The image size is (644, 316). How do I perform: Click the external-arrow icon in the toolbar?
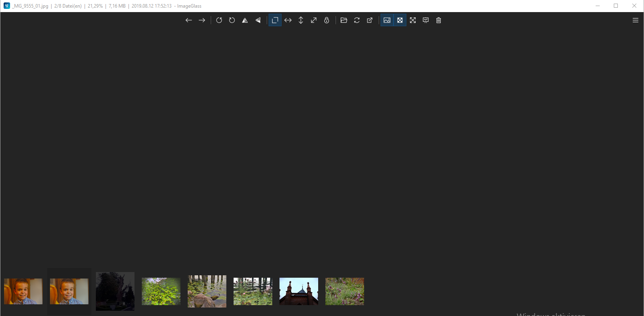pyautogui.click(x=370, y=20)
